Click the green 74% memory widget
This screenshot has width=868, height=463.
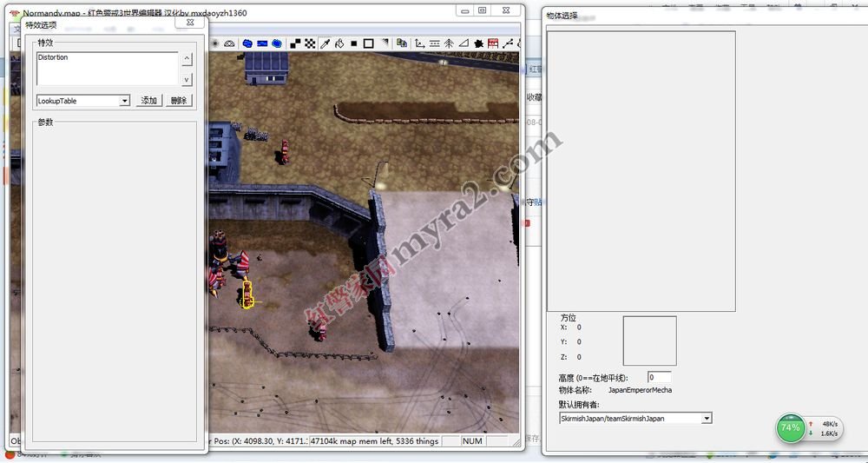[x=791, y=428]
